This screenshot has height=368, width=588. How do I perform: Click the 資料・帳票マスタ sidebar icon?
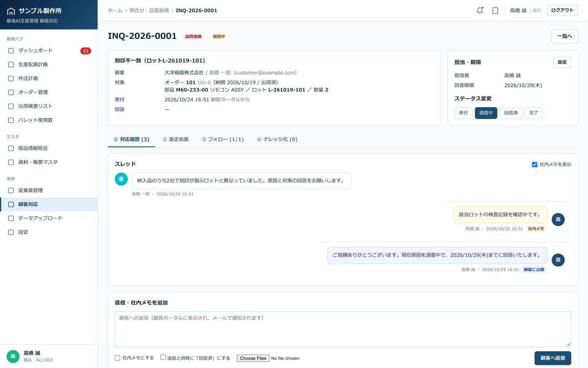click(11, 162)
